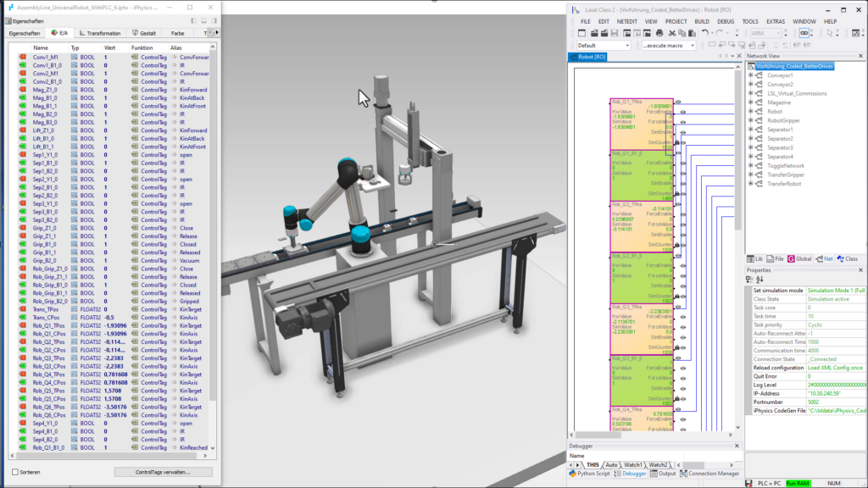Open the execute macro dropdown

pyautogui.click(x=692, y=46)
